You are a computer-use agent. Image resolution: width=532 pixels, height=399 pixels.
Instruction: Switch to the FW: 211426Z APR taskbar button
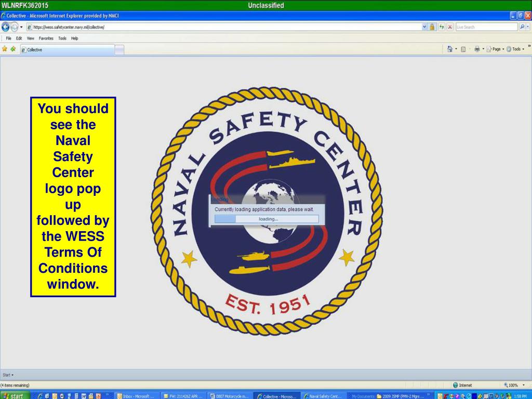pos(183,396)
